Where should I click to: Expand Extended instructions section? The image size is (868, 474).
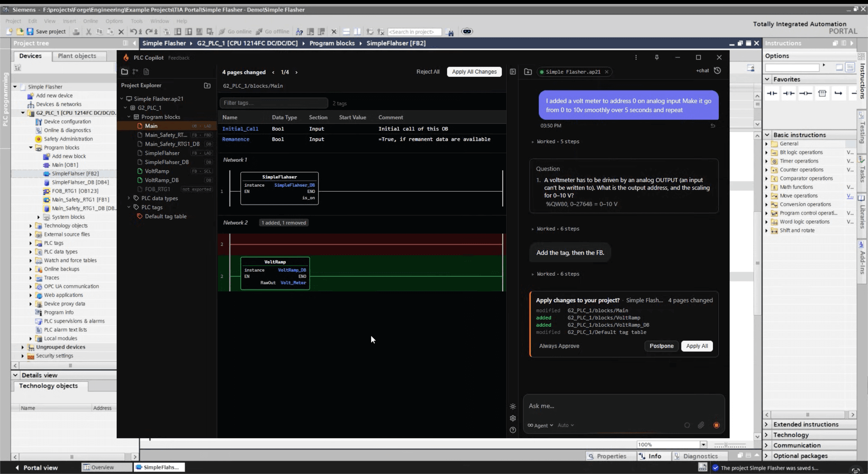pos(767,424)
